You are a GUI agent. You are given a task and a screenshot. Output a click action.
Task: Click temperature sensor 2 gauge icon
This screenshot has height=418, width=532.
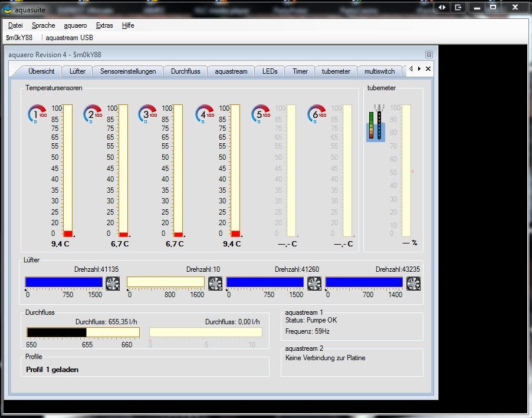point(93,114)
